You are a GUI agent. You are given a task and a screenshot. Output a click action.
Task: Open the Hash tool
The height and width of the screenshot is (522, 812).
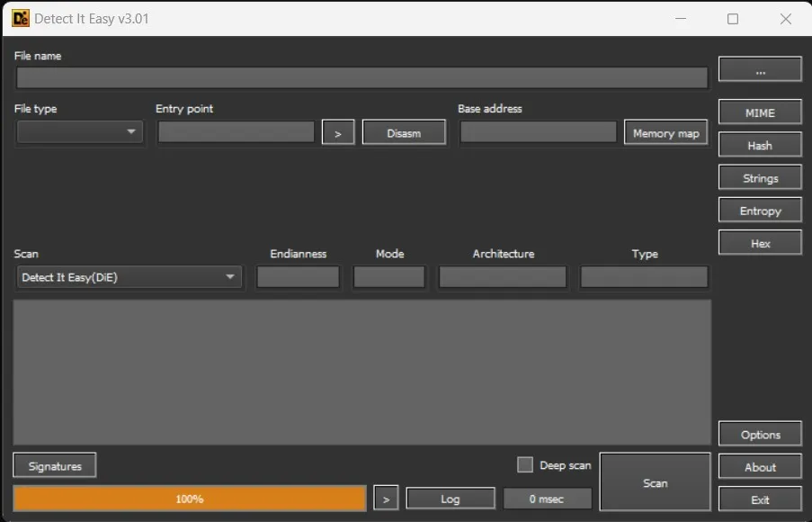[760, 146]
